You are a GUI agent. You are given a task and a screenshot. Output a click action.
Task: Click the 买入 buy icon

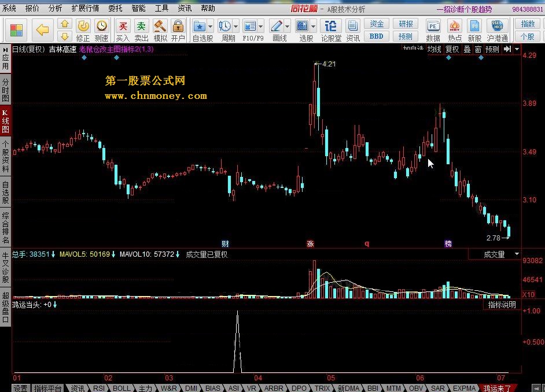[123, 25]
